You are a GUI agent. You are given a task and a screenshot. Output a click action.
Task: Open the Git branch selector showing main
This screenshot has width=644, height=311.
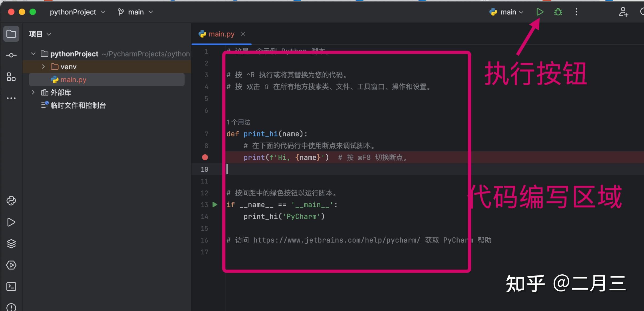pyautogui.click(x=135, y=12)
